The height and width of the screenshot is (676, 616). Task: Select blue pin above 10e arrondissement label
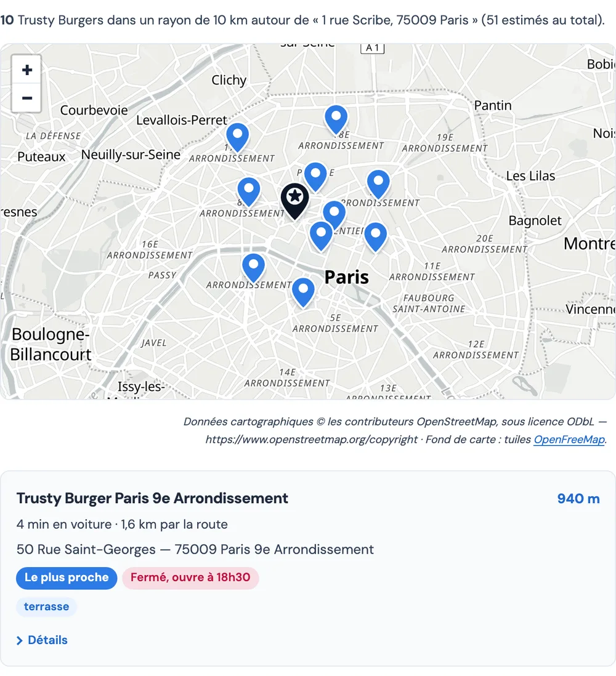click(x=378, y=185)
